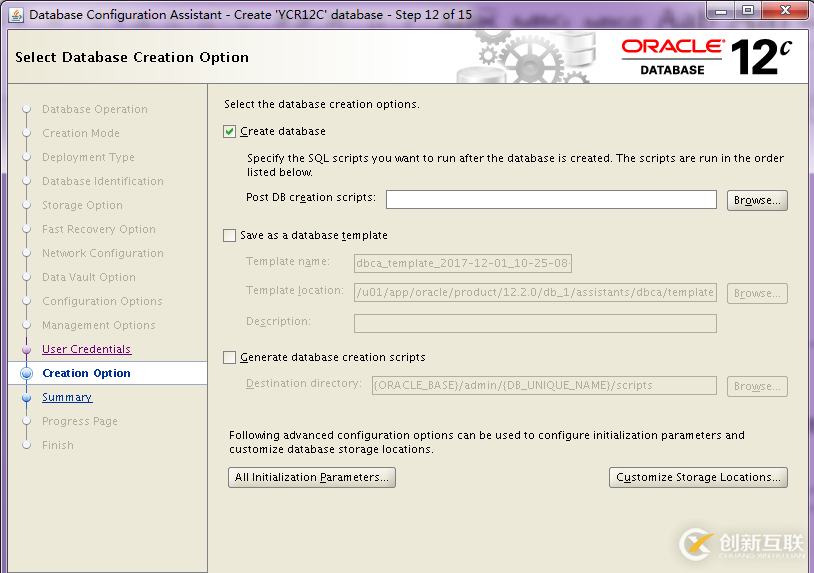Viewport: 814px width, 573px height.
Task: Close the Database Configuration Assistant window
Action: (785, 10)
